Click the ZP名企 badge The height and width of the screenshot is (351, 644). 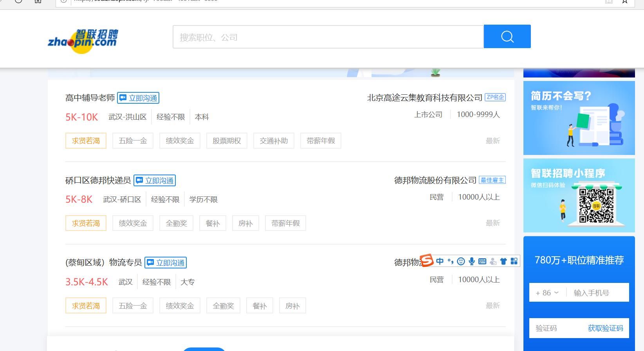point(495,97)
